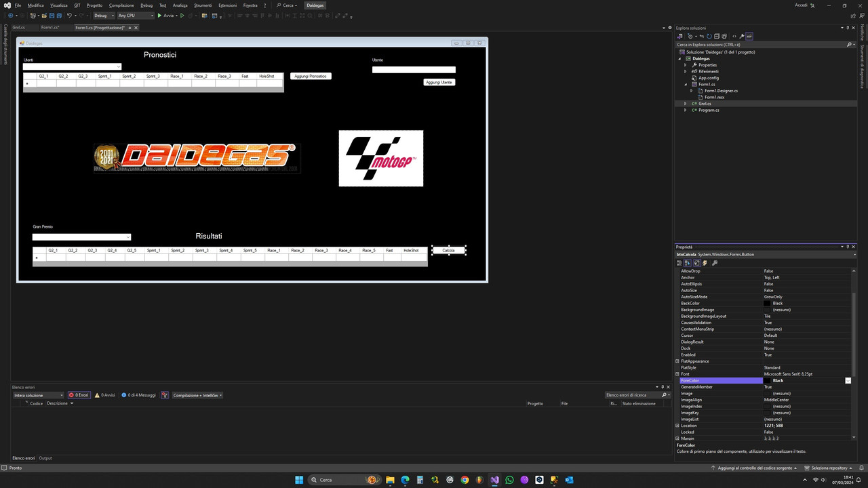Click the Properties page icon in Proprietà toolbar
The width and height of the screenshot is (868, 488).
click(696, 263)
